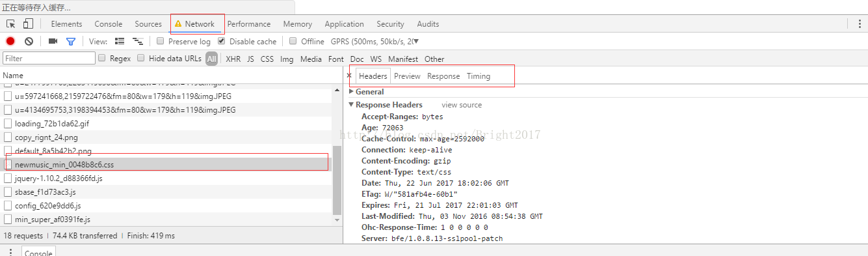This screenshot has height=256, width=868.
Task: Enable the Regex filter checkbox
Action: pos(102,58)
